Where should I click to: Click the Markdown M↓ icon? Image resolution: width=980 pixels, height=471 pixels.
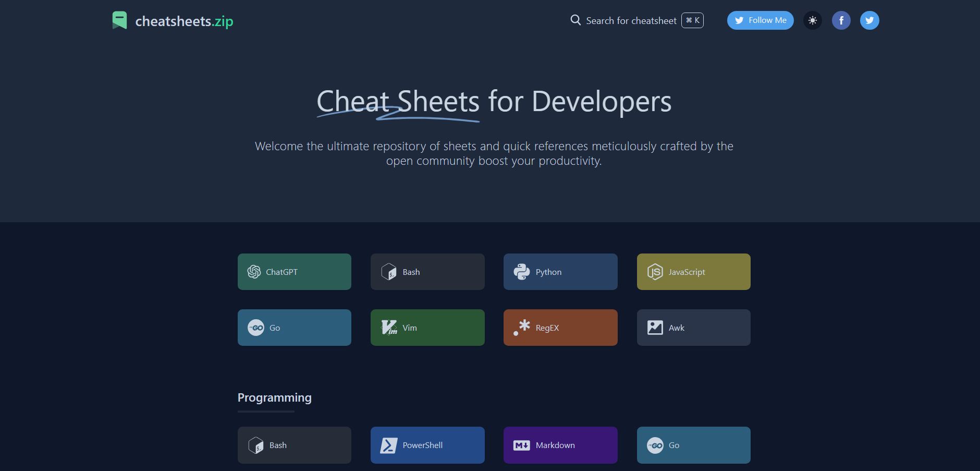(522, 445)
